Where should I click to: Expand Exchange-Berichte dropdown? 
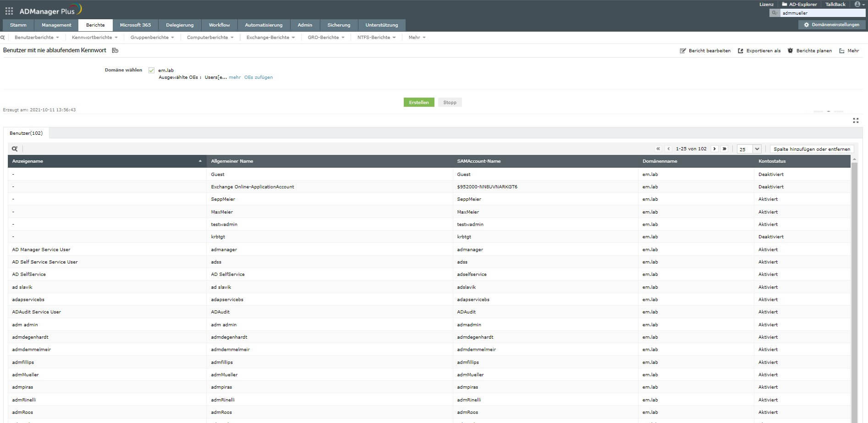(270, 38)
